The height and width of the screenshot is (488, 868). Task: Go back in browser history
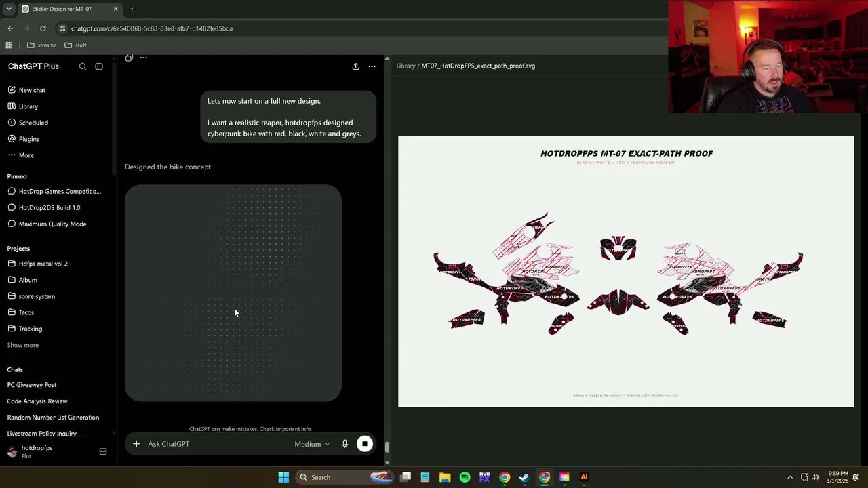(10, 28)
